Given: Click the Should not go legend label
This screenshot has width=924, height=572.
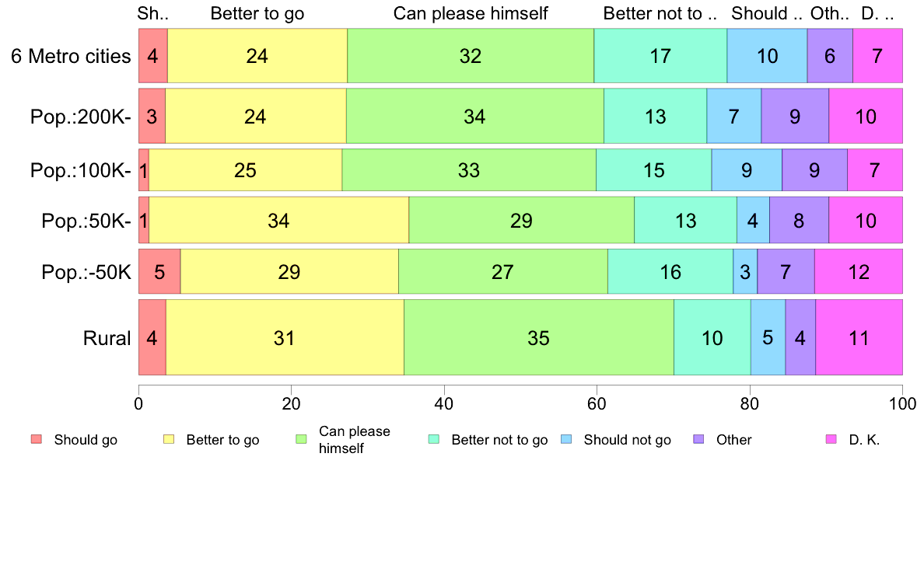Looking at the screenshot, I should (628, 440).
